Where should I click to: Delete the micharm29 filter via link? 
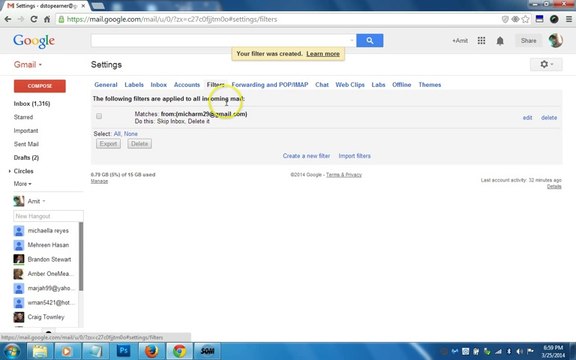click(x=549, y=118)
